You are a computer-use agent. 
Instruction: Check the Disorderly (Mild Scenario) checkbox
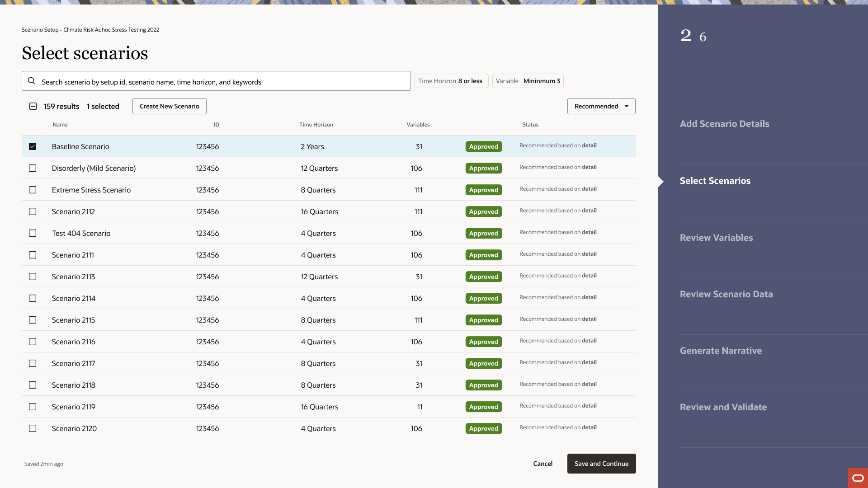[x=33, y=168]
